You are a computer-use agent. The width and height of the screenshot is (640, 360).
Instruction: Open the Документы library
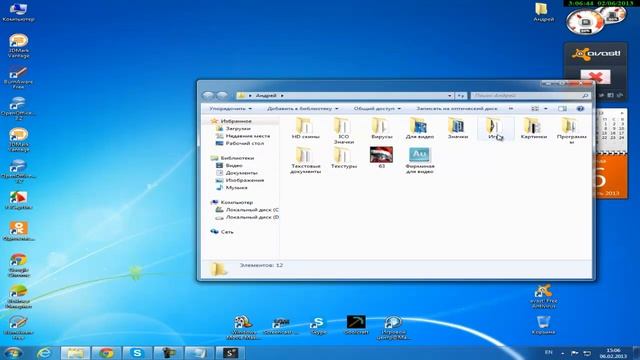tap(241, 173)
